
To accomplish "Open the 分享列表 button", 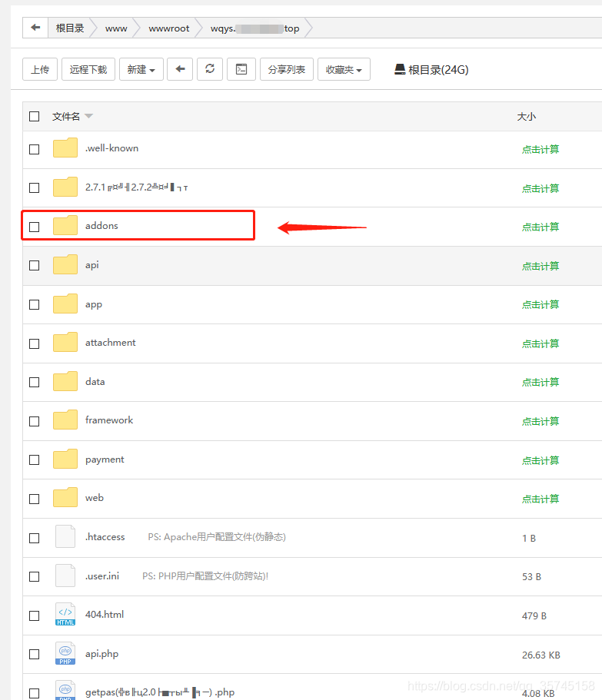I will click(x=286, y=69).
